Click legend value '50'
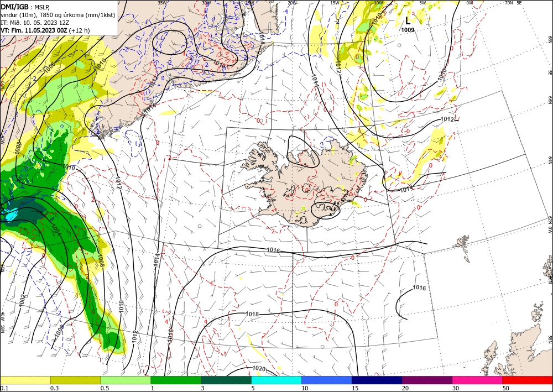This screenshot has width=553, height=392. (506, 388)
